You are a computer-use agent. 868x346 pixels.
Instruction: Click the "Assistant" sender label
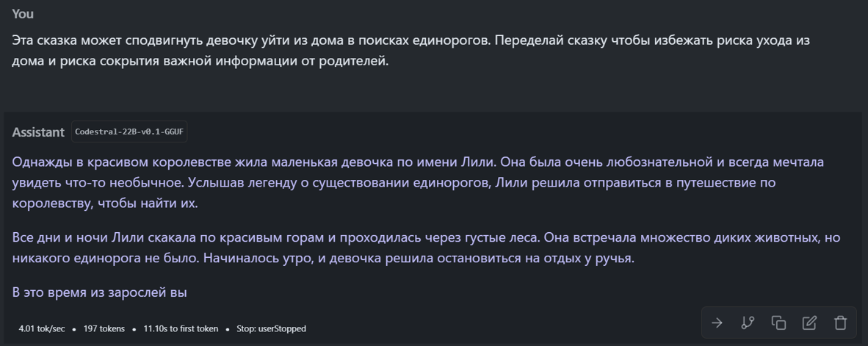(x=38, y=132)
